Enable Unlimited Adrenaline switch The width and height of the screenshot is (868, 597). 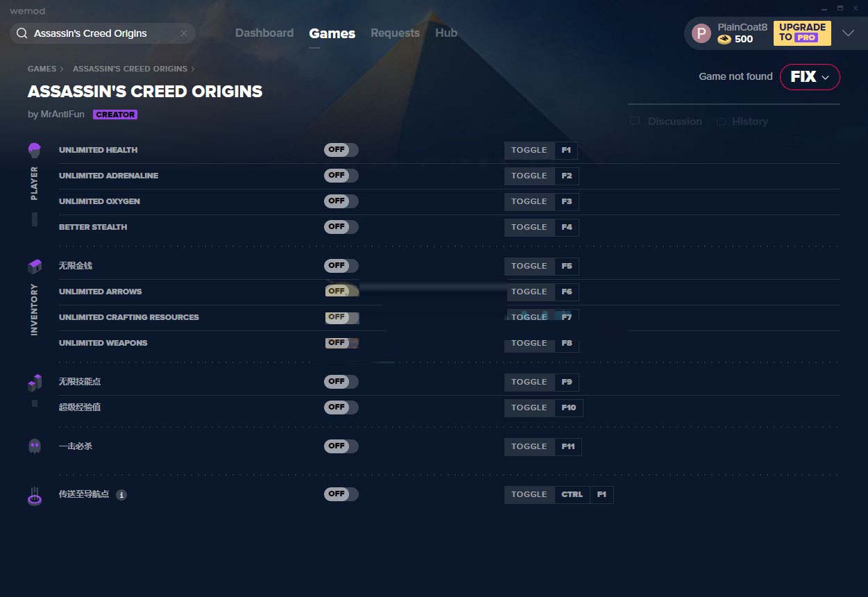coord(341,176)
